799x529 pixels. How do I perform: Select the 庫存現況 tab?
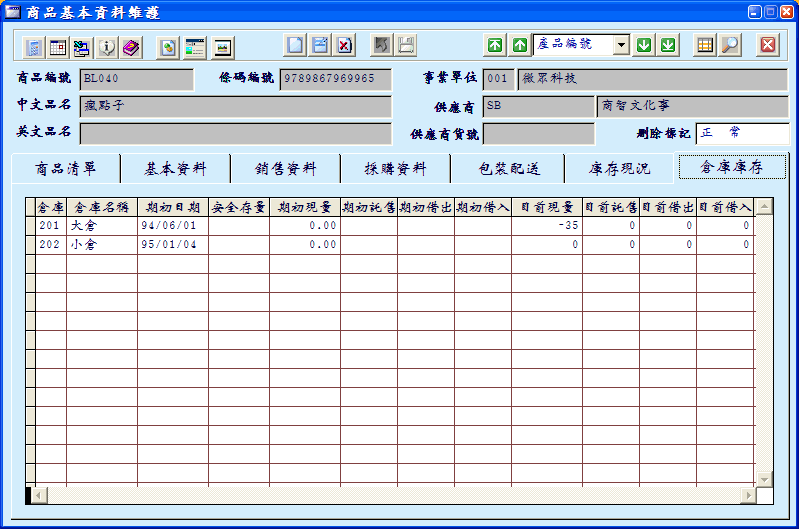[620, 169]
